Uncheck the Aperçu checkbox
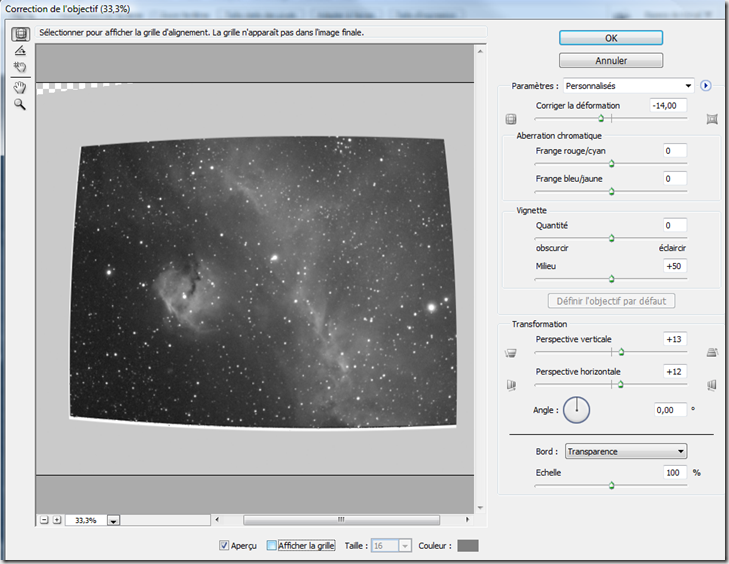Viewport: 729px width, 564px height. (x=224, y=545)
